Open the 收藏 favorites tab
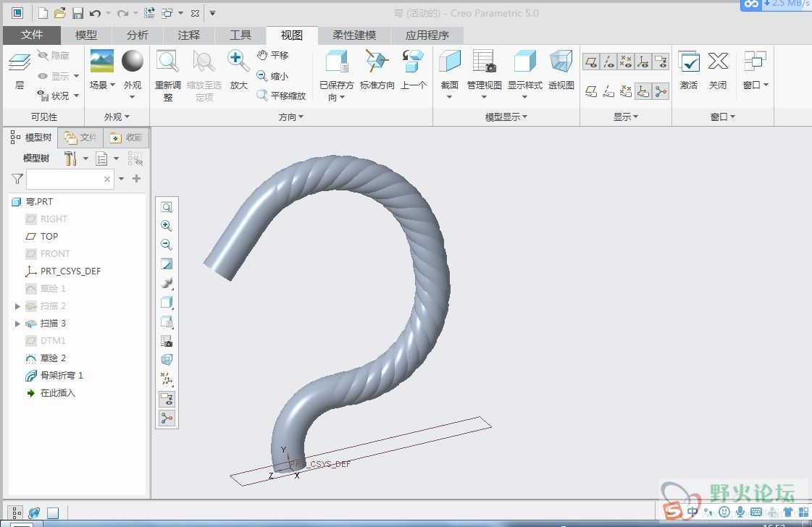 [x=126, y=138]
